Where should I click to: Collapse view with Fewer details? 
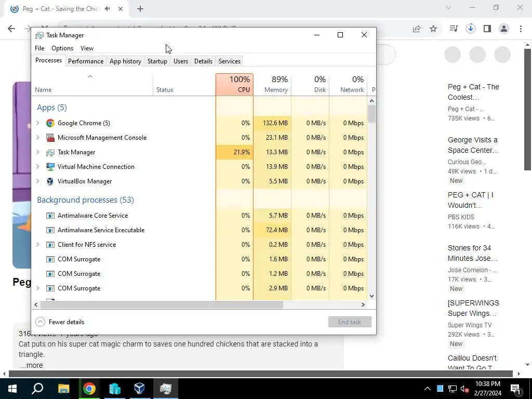point(60,322)
